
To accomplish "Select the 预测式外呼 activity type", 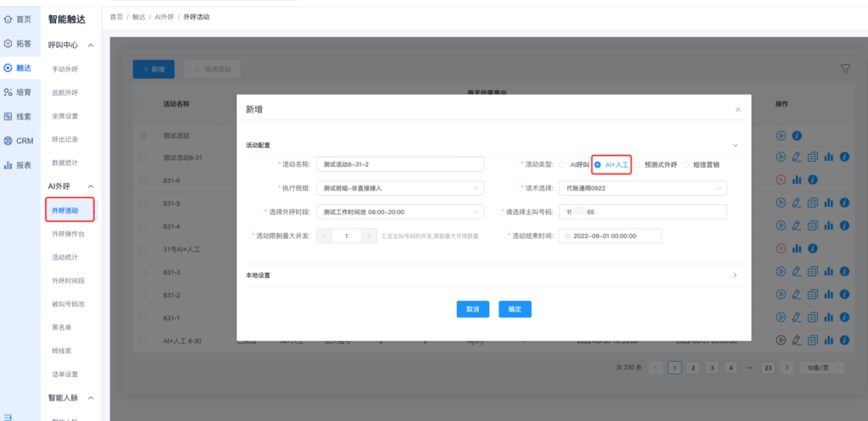I will (637, 164).
